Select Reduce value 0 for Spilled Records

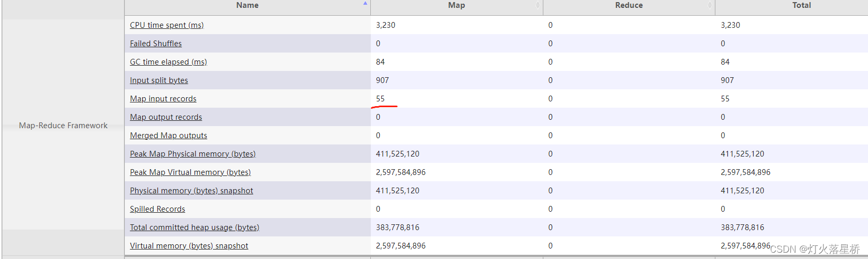(x=550, y=209)
